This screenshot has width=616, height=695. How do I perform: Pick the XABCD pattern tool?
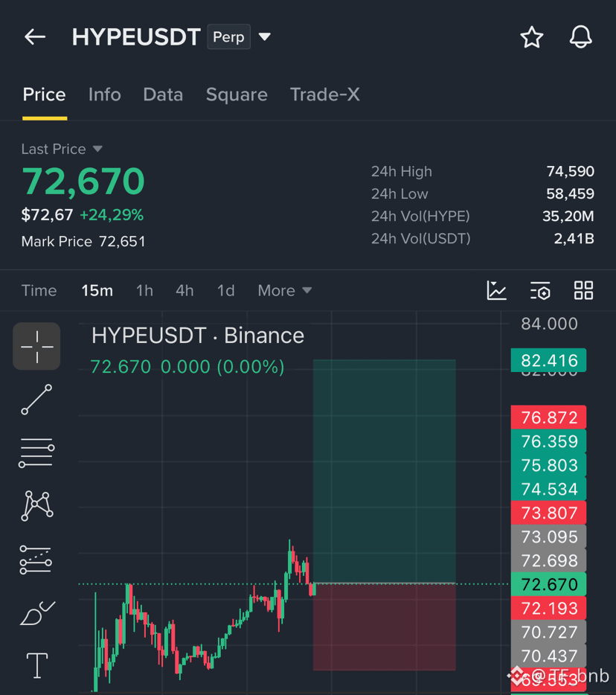[37, 505]
